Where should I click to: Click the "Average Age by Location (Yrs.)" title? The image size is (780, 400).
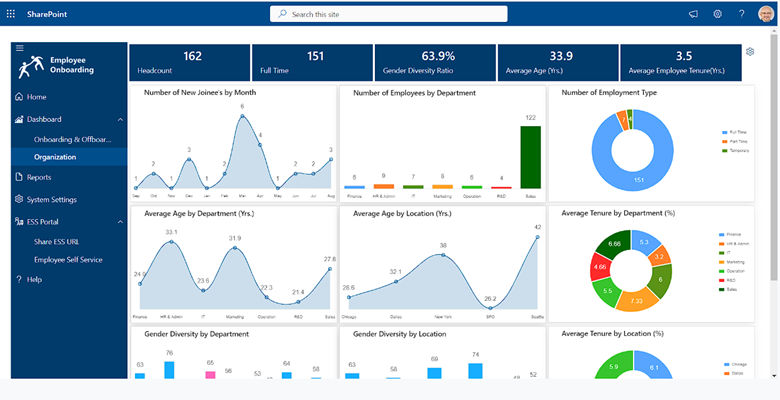click(402, 213)
